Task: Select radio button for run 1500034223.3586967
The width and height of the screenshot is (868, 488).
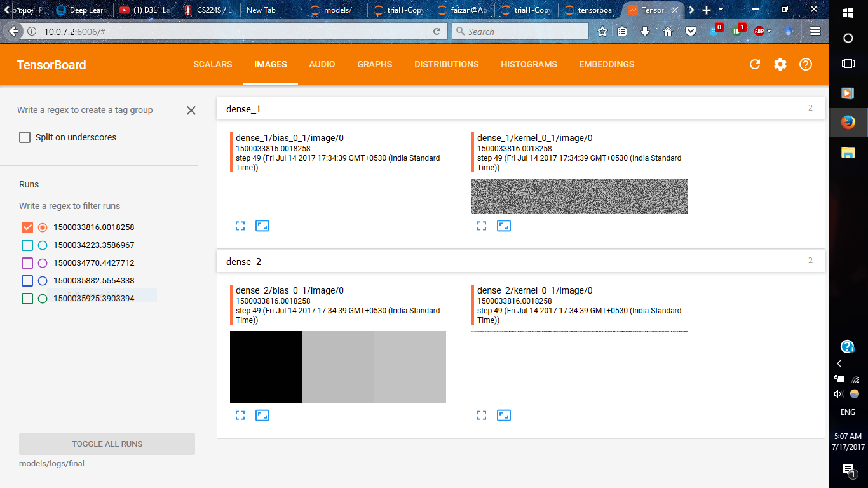Action: tap(43, 245)
